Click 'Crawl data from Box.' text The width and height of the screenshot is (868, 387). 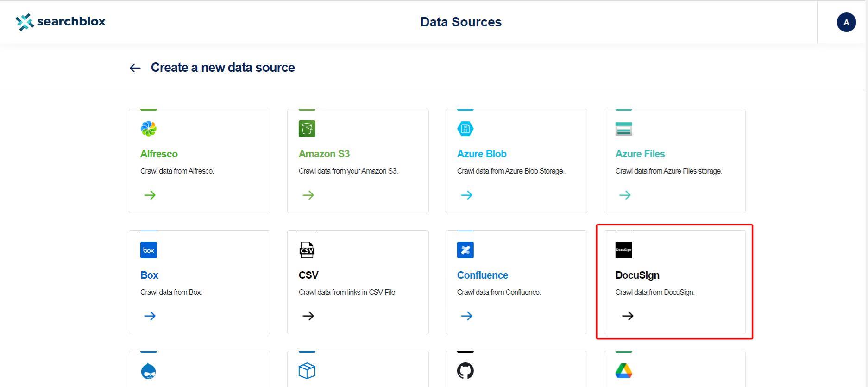[x=171, y=293]
